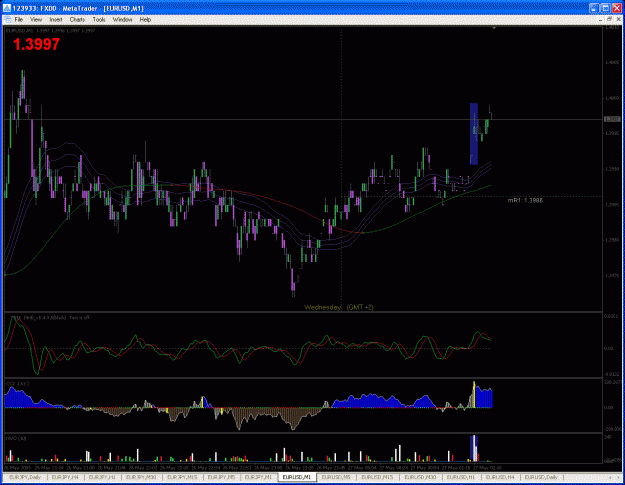The width and height of the screenshot is (625, 485).
Task: Switch to the EURJPY,H4 chart tab
Action: pyautogui.click(x=66, y=477)
